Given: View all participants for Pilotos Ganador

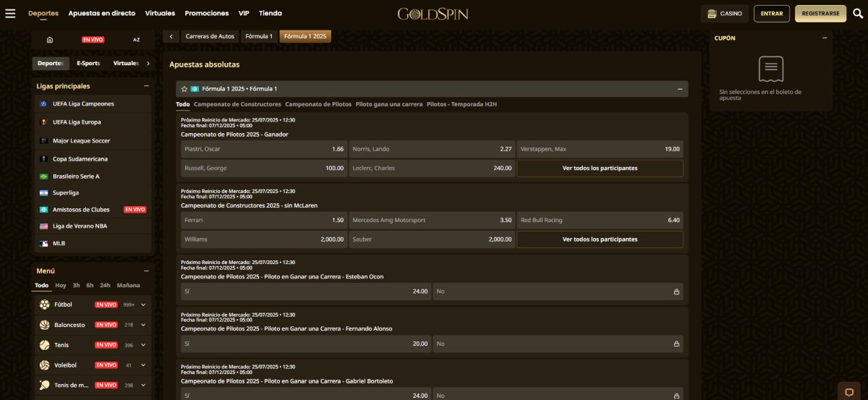Looking at the screenshot, I should click(600, 168).
